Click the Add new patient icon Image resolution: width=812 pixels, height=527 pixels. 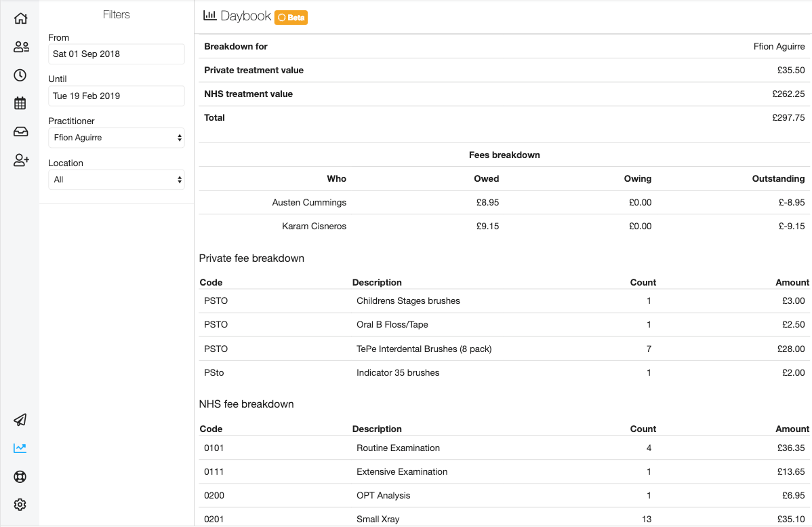tap(21, 160)
